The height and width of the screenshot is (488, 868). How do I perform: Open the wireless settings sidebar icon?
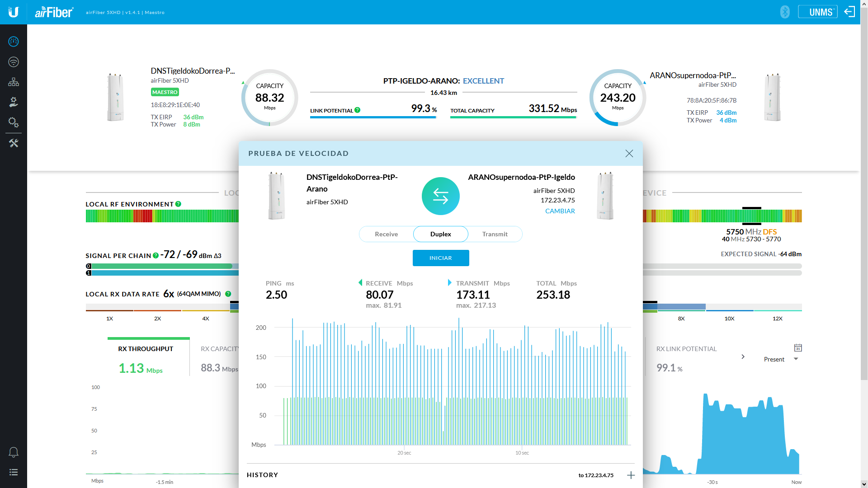point(14,62)
